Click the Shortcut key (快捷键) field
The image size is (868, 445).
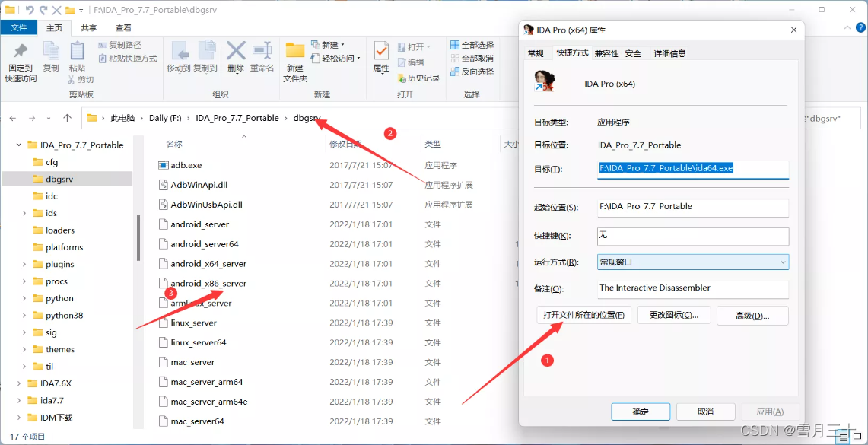[x=693, y=236]
